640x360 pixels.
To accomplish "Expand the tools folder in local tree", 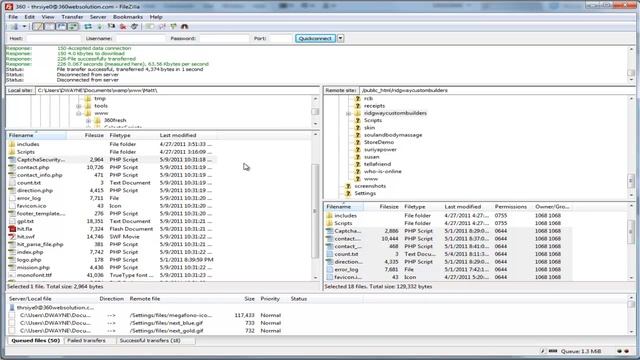I will (x=79, y=106).
